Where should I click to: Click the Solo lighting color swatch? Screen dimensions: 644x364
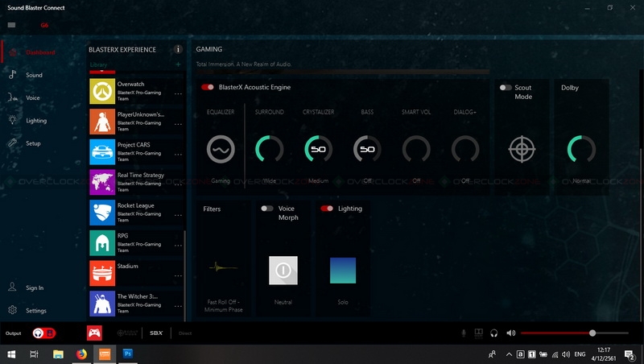(343, 271)
